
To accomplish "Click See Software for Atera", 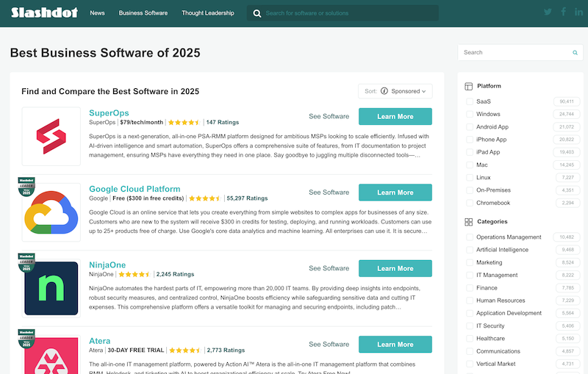I will [329, 345].
